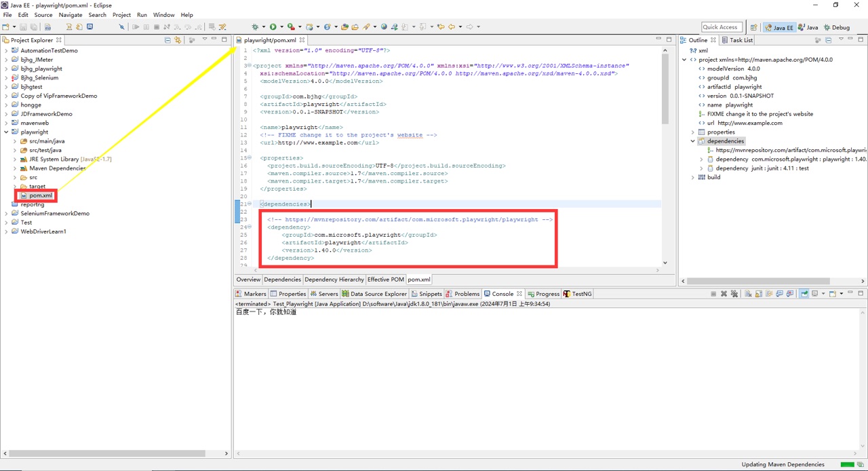The image size is (868, 471).
Task: Click Remove Launch icon in Console toolbar
Action: pos(724,294)
